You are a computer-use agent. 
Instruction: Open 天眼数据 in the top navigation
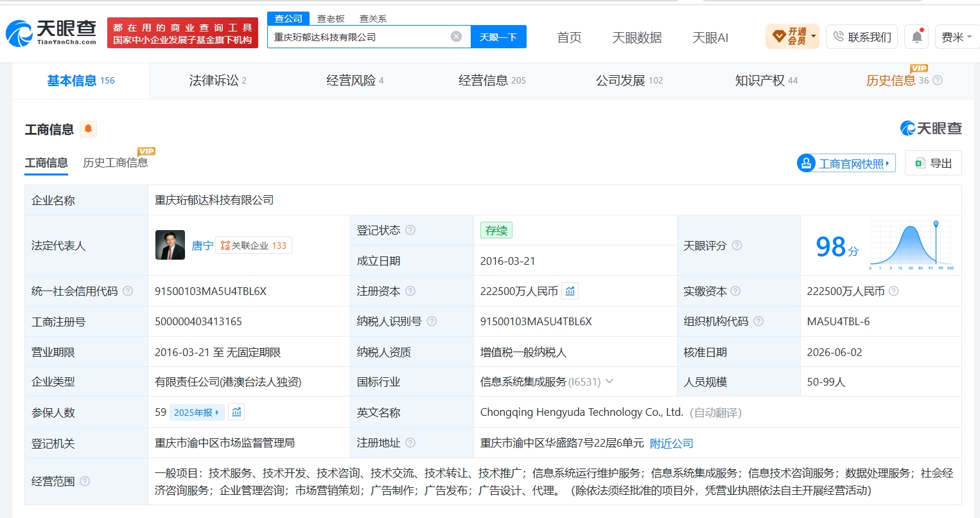[637, 37]
